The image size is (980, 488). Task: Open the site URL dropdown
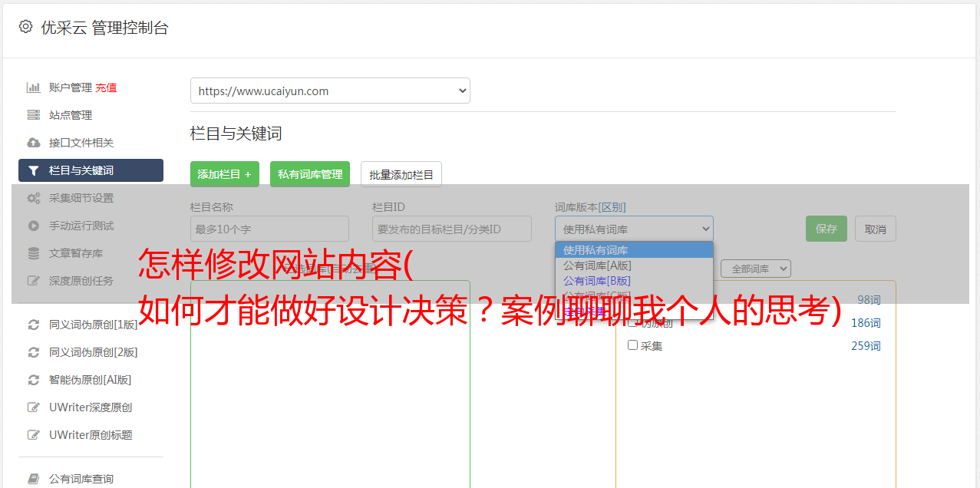pyautogui.click(x=330, y=91)
